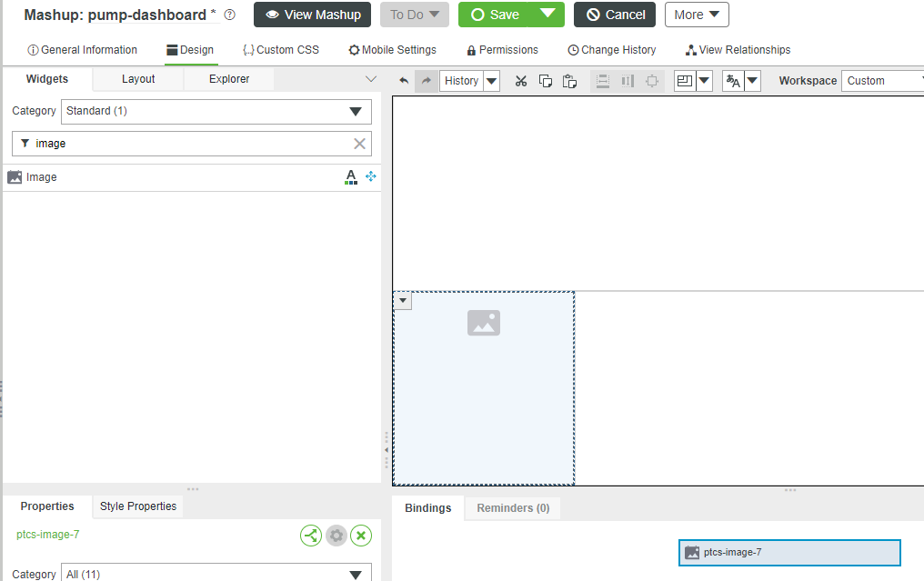Open the selected widget's container dropdown arrow
The width and height of the screenshot is (924, 581).
click(402, 300)
